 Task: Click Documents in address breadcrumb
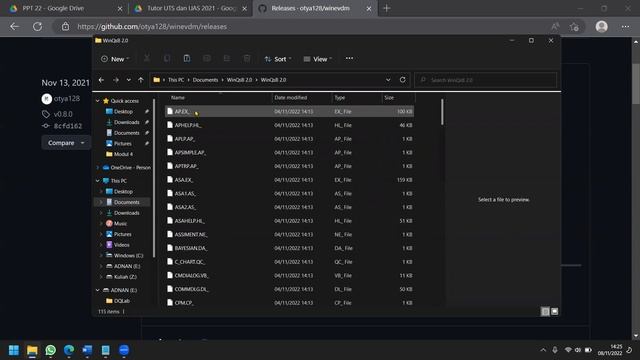coord(205,80)
